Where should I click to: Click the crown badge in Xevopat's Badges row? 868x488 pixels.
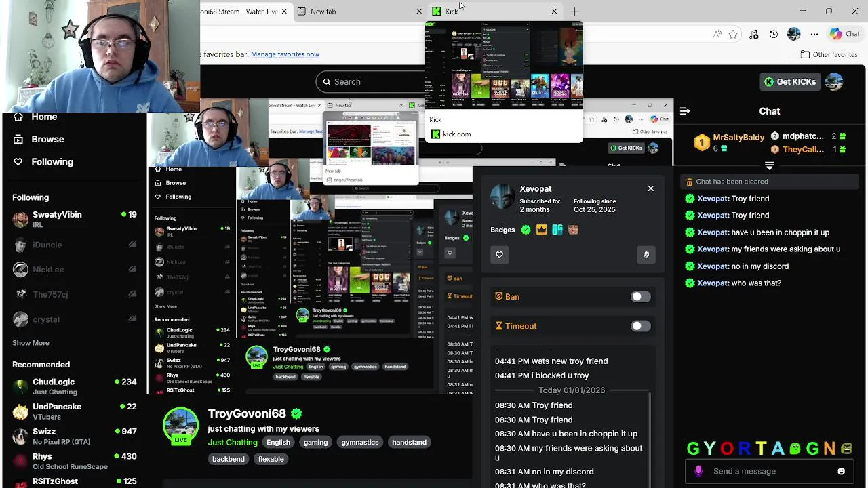[x=541, y=230]
